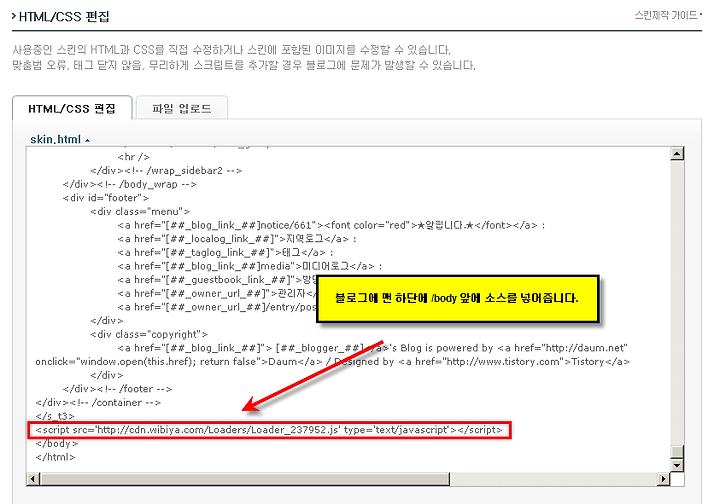
Task: Click the vertical scrollbar thumb
Action: pyautogui.click(x=677, y=451)
